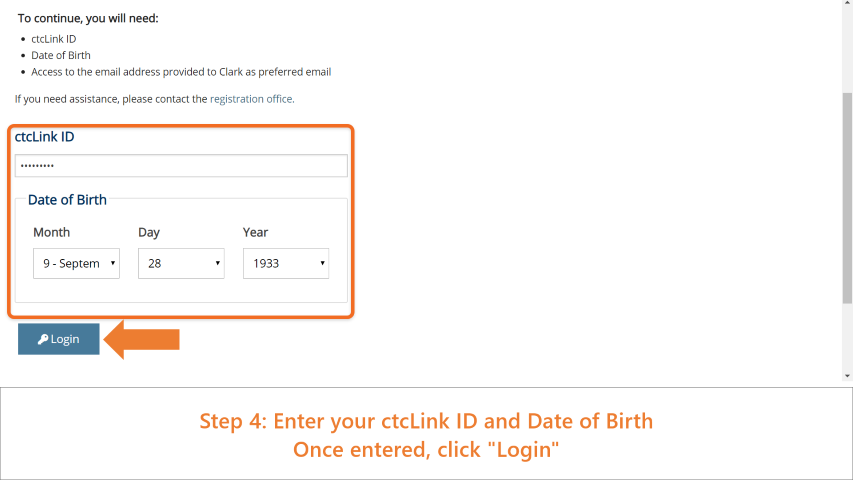
Task: Open the Year dropdown showing 1933
Action: click(286, 263)
